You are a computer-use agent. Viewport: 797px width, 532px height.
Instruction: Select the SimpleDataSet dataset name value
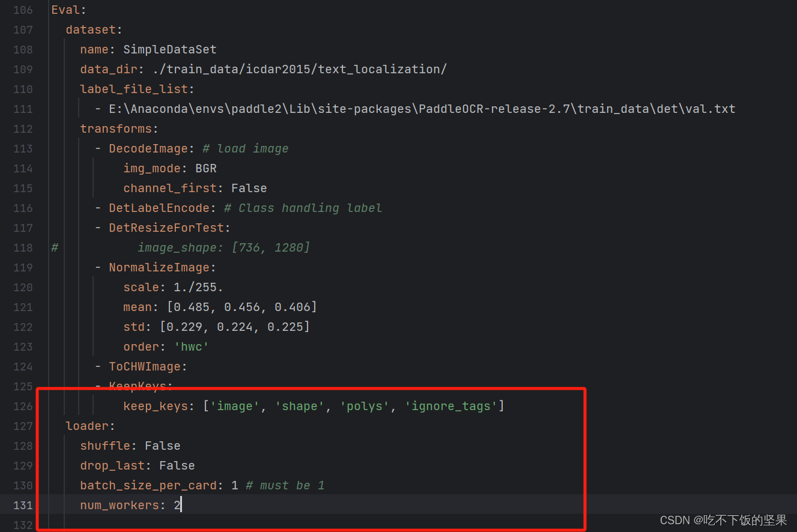[x=170, y=49]
